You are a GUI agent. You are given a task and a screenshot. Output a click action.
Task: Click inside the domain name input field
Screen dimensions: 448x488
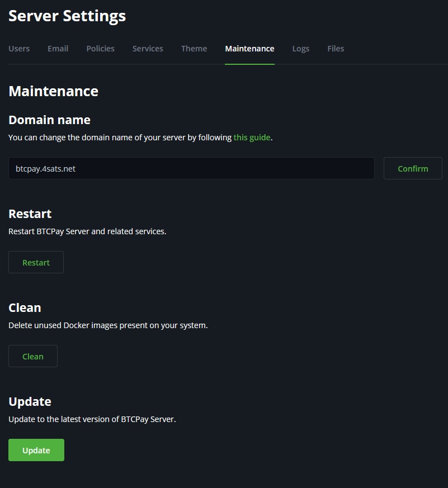click(x=191, y=168)
